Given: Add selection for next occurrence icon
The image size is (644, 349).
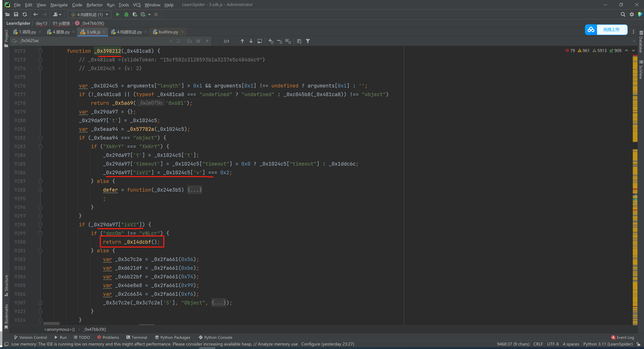Looking at the screenshot, I should click(271, 41).
